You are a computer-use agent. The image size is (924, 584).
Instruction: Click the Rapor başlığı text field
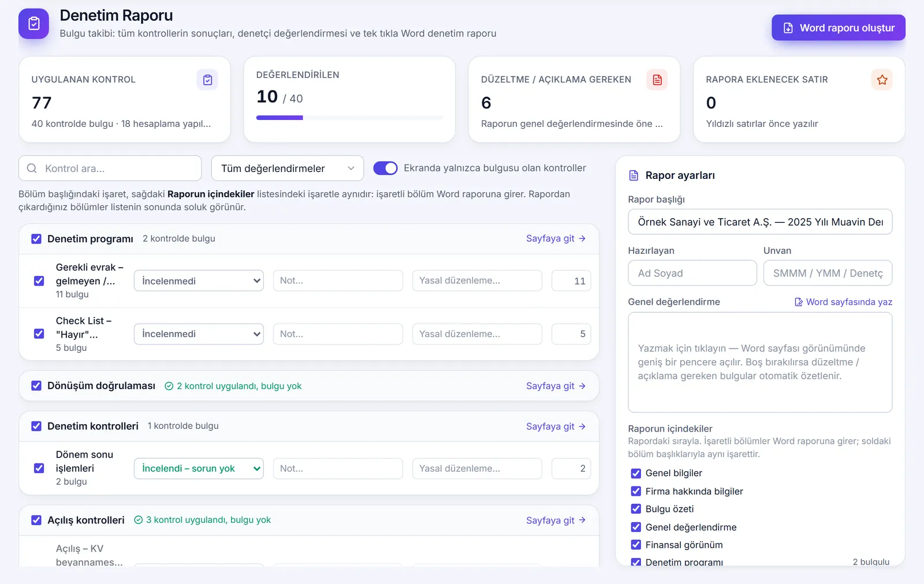(x=760, y=222)
